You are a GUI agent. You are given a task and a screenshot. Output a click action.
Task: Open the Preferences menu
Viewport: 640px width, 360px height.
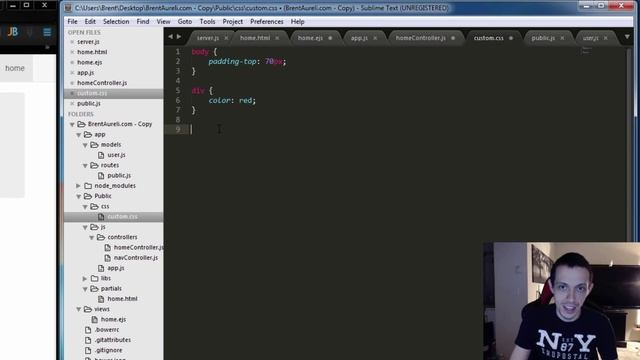pos(267,22)
